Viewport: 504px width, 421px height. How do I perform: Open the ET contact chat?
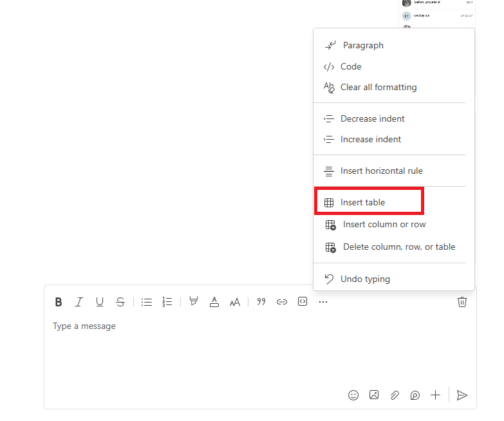tap(437, 15)
